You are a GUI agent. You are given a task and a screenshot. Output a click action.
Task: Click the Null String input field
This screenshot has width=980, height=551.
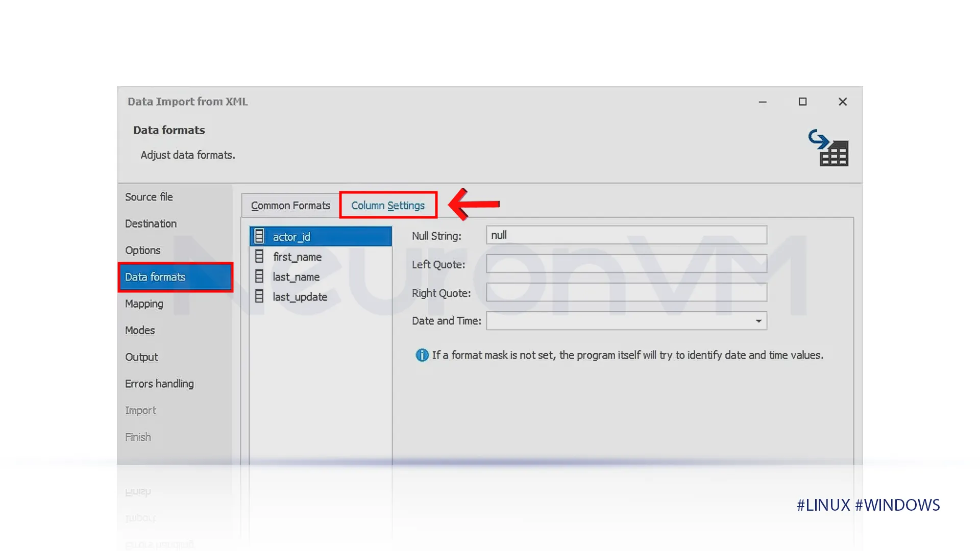tap(626, 235)
